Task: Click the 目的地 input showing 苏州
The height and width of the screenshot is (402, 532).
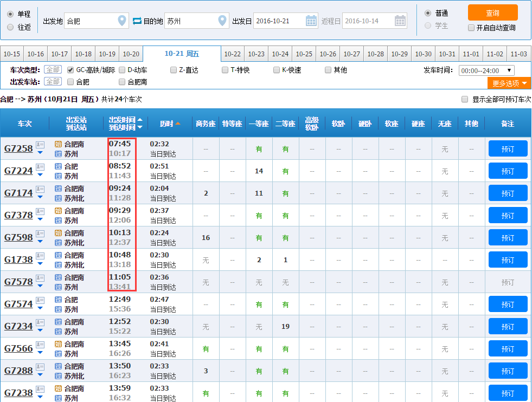Action: point(197,21)
